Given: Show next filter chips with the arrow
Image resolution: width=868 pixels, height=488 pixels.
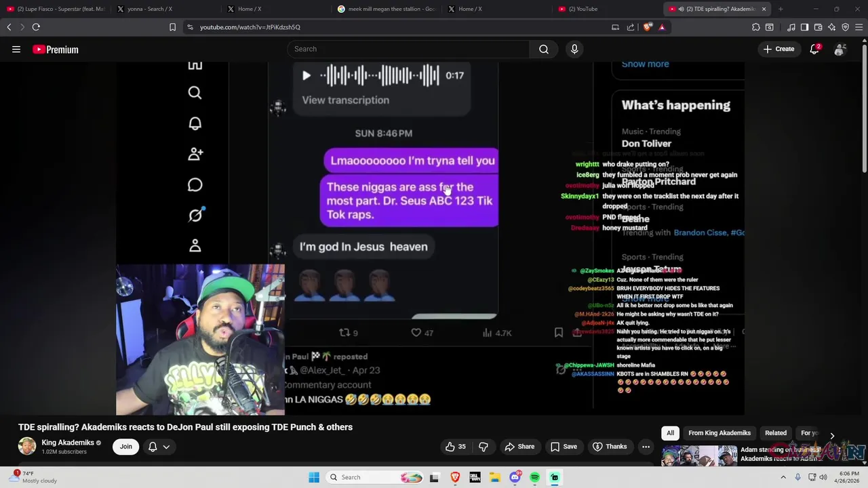Looking at the screenshot, I should pyautogui.click(x=832, y=436).
